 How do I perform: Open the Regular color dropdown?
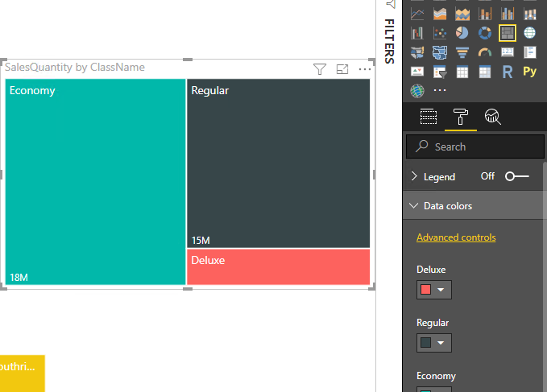(x=434, y=343)
